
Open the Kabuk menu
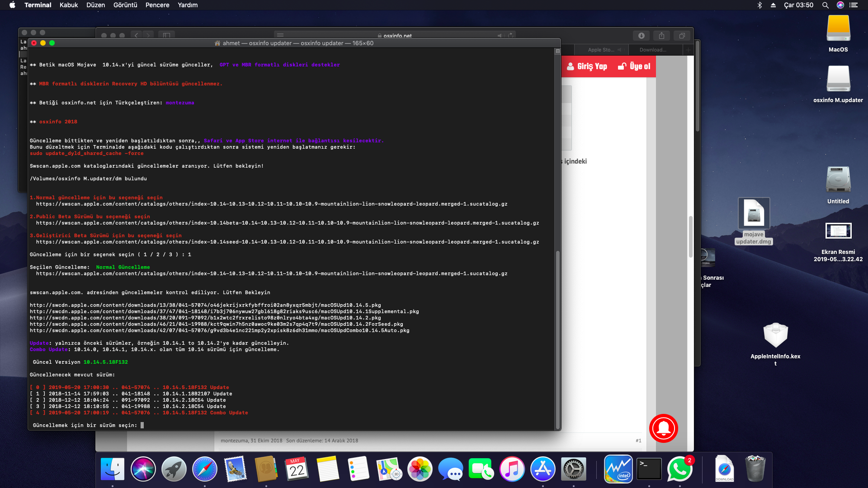(69, 5)
